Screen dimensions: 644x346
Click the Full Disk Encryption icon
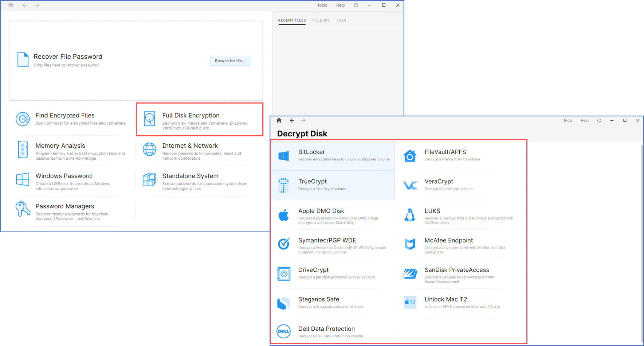point(149,119)
